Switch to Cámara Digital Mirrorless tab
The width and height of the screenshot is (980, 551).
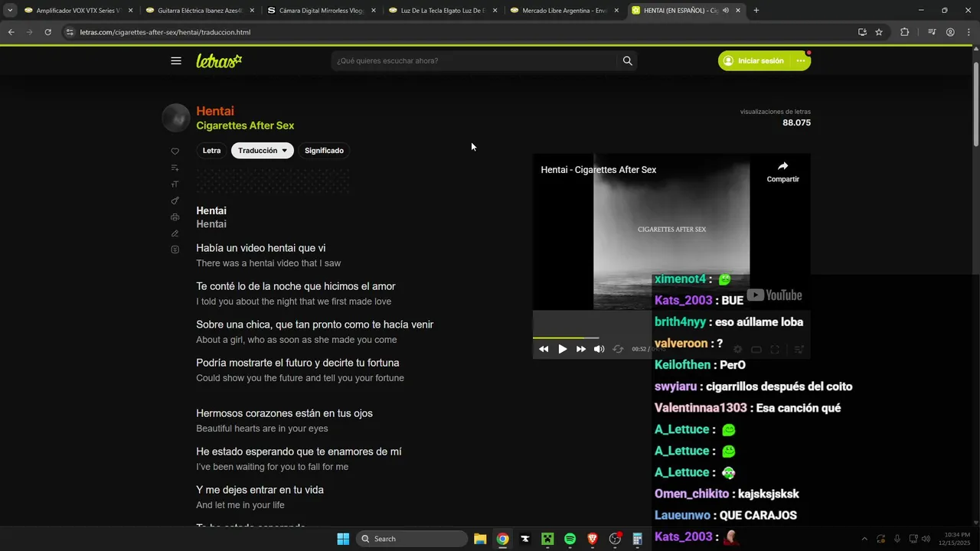point(321,11)
